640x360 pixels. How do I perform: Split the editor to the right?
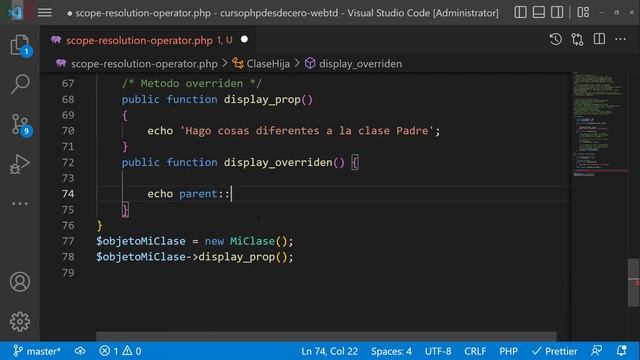[x=599, y=39]
